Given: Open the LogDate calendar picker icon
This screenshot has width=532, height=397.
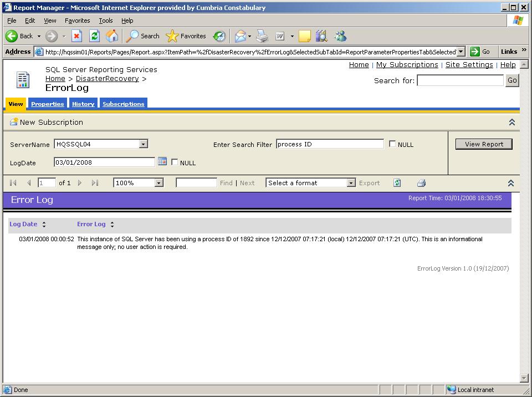Looking at the screenshot, I should coord(162,161).
